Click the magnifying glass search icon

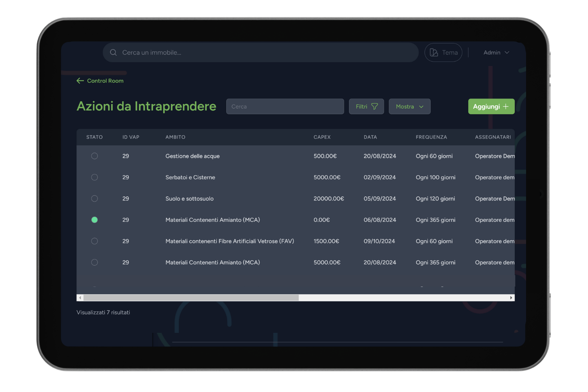[113, 53]
